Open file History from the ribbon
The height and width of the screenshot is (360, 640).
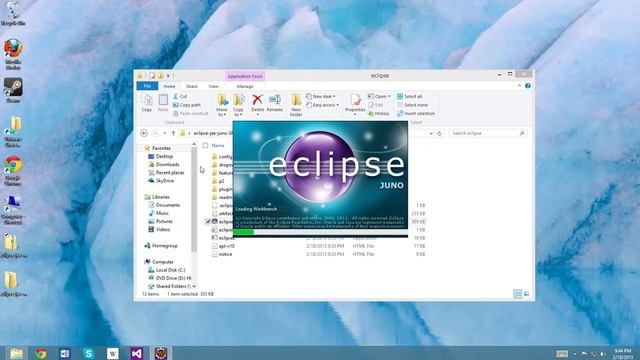(x=379, y=113)
